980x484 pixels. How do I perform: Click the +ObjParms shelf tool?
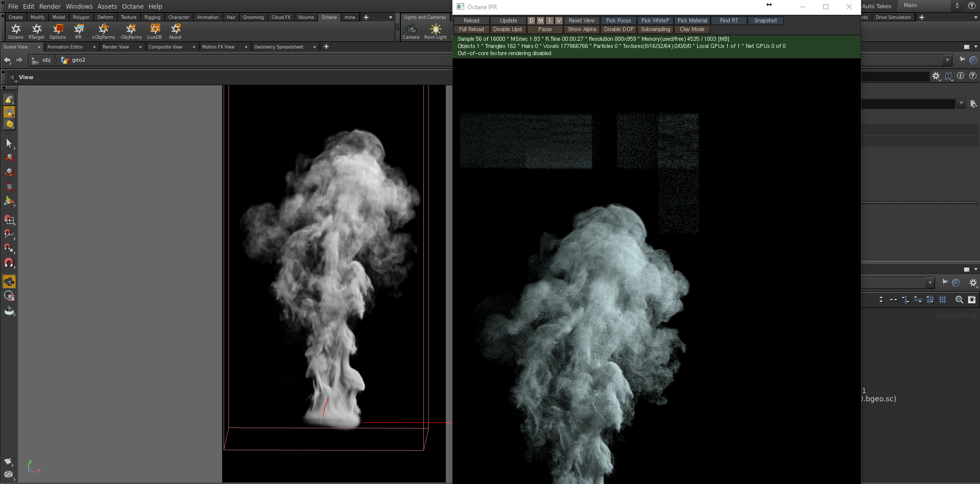coord(103,31)
